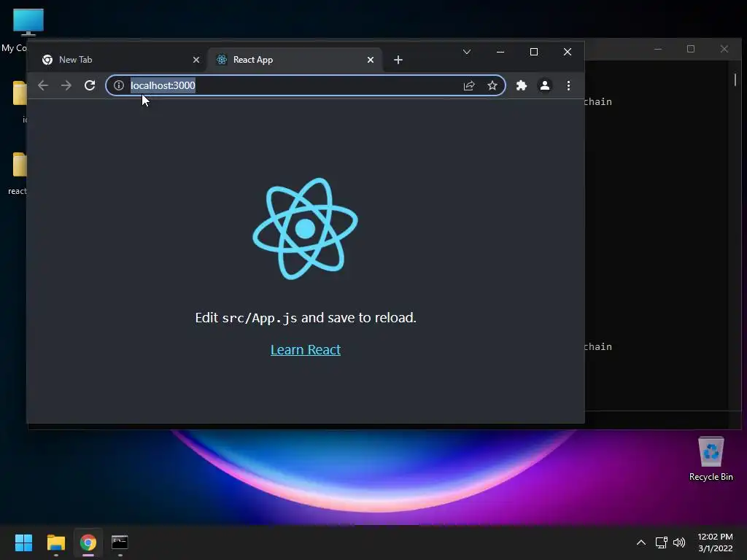
Task: Close the React App tab
Action: [x=371, y=60]
